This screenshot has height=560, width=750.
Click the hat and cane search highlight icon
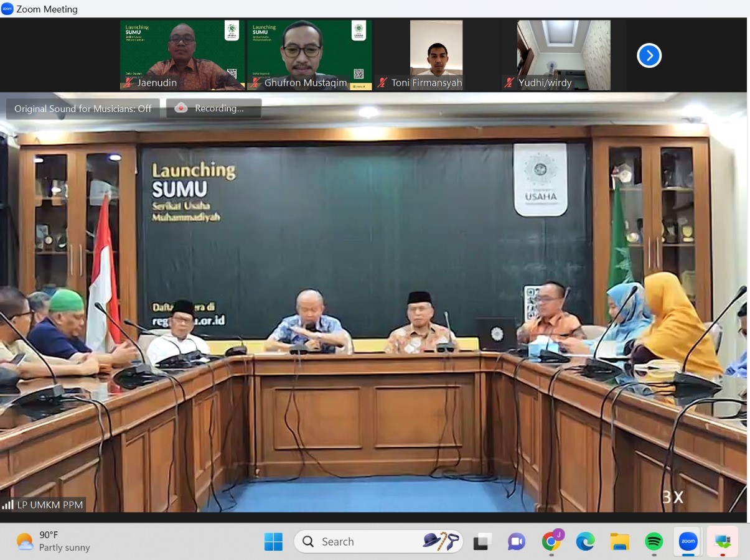[x=441, y=541]
